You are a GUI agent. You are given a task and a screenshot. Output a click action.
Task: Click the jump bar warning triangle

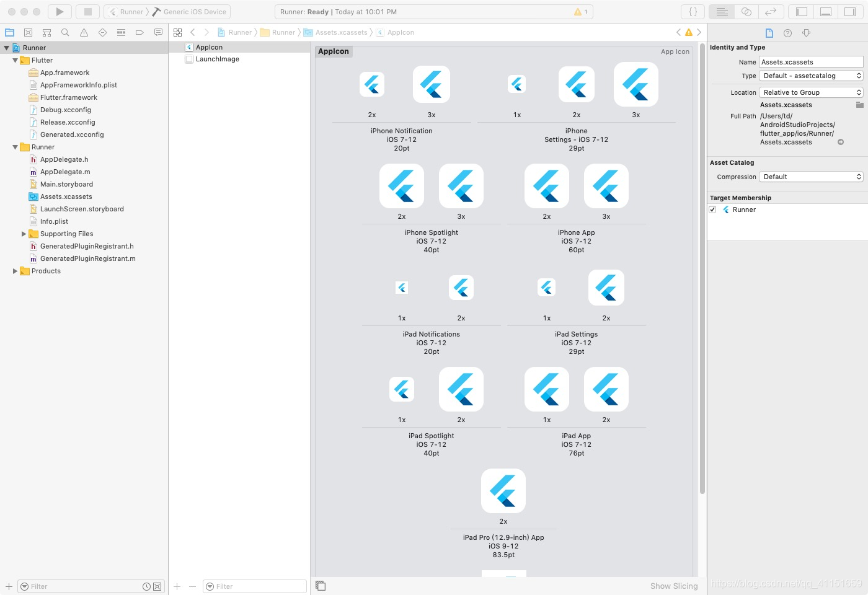(689, 32)
